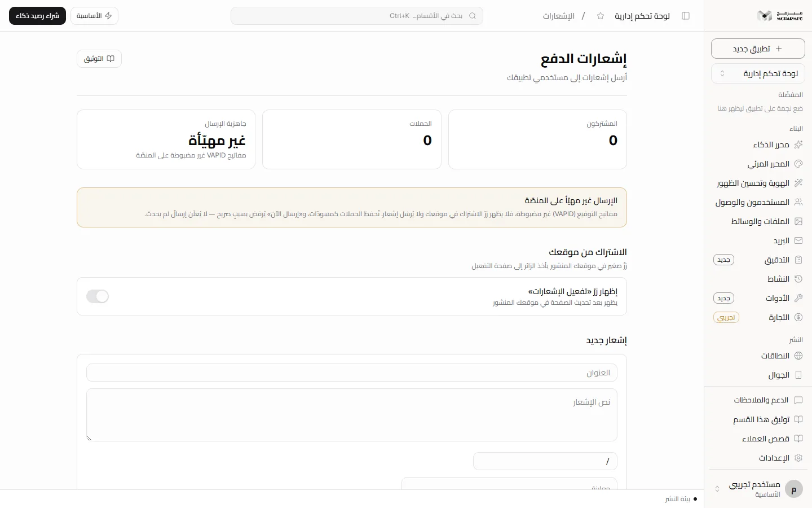Open the البريد section

(x=758, y=241)
